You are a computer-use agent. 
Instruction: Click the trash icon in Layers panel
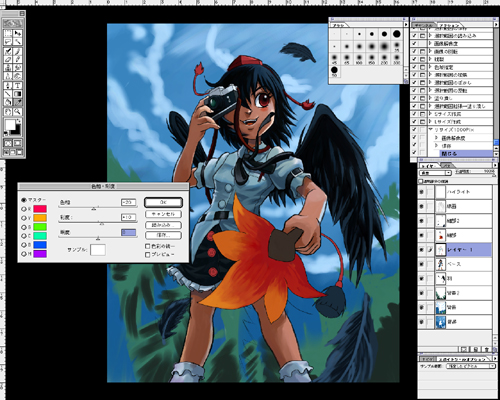coord(487,349)
